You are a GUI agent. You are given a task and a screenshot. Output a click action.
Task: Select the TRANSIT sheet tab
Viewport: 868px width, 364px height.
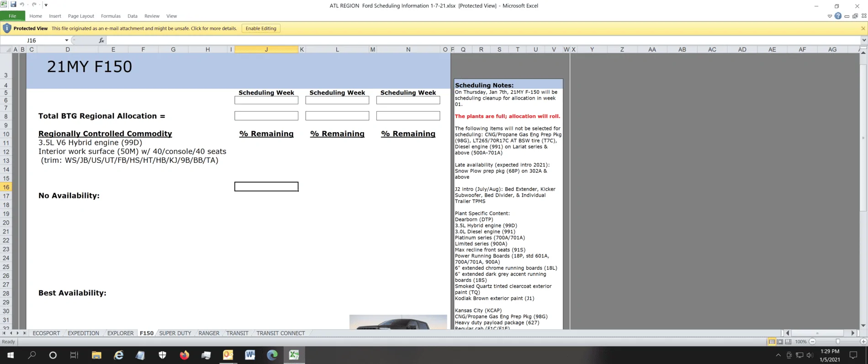237,333
